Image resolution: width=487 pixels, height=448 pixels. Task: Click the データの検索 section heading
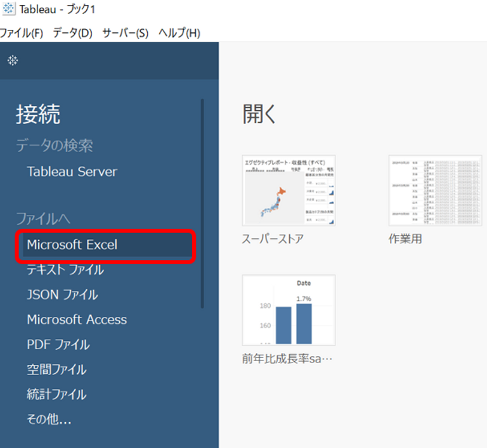(55, 145)
